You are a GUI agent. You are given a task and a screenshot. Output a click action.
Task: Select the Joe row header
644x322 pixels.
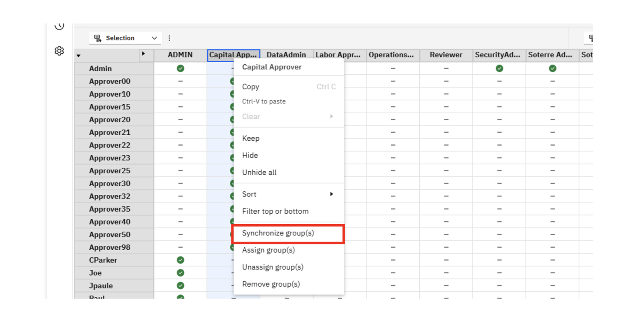(114, 273)
